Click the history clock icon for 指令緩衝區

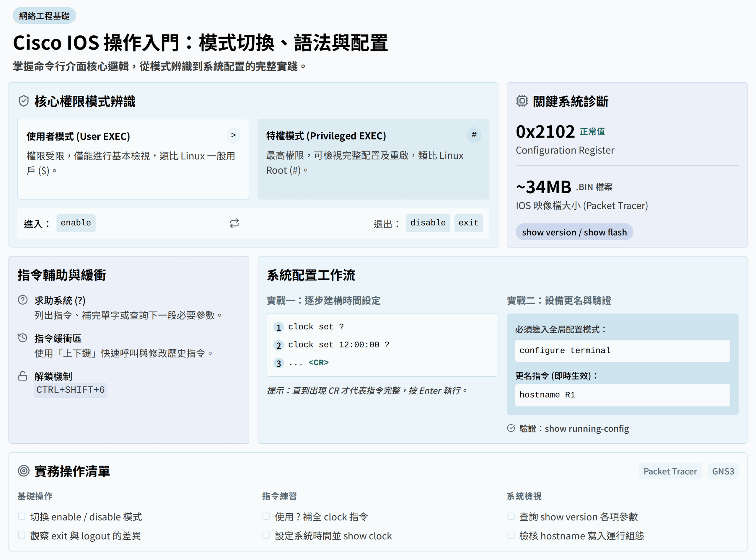(23, 338)
